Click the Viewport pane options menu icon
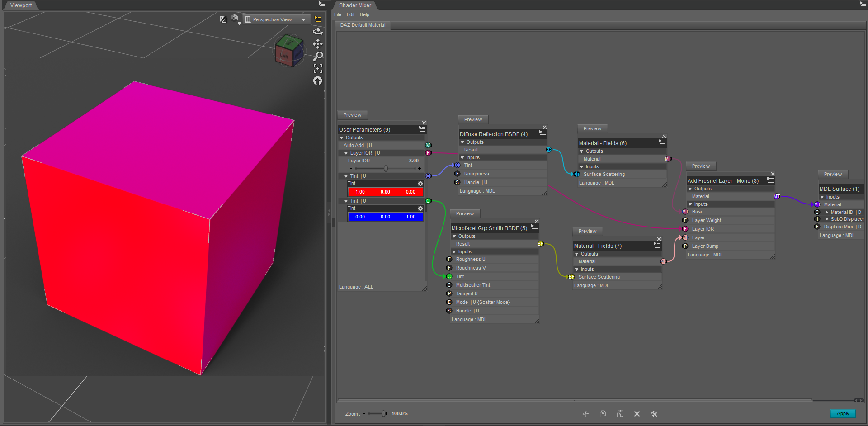868x426 pixels. 321,4
